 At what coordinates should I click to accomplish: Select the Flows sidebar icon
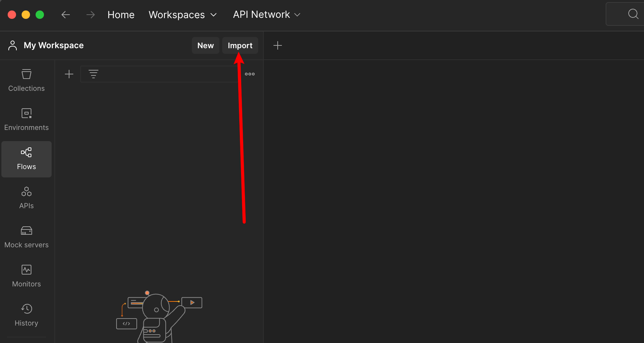[26, 159]
